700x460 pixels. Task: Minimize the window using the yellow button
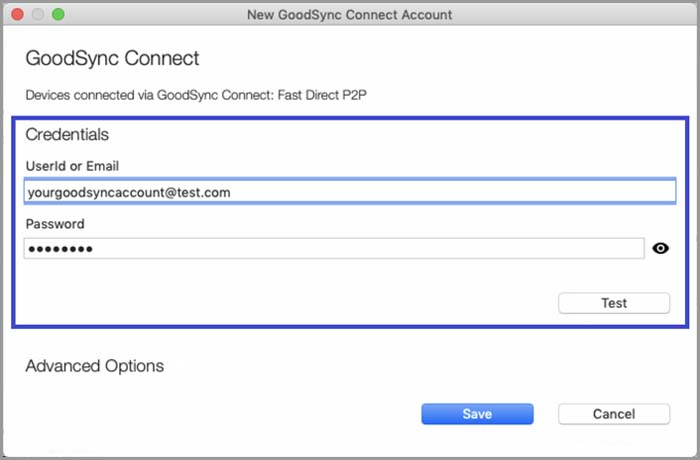coord(38,15)
